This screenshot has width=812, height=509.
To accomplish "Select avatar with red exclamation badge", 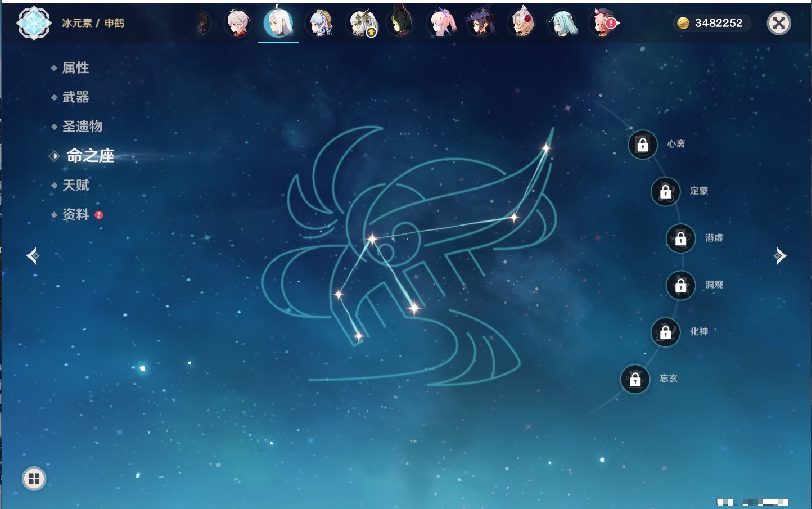I will [x=603, y=23].
